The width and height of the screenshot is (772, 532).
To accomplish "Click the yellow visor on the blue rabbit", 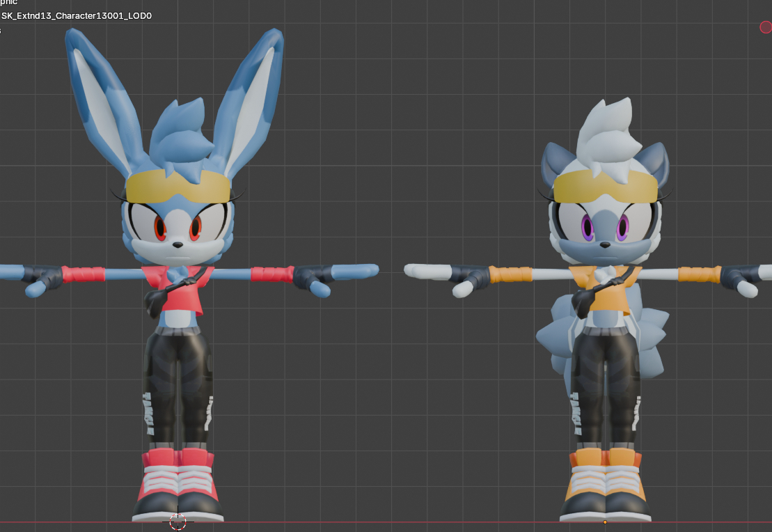I will click(178, 186).
